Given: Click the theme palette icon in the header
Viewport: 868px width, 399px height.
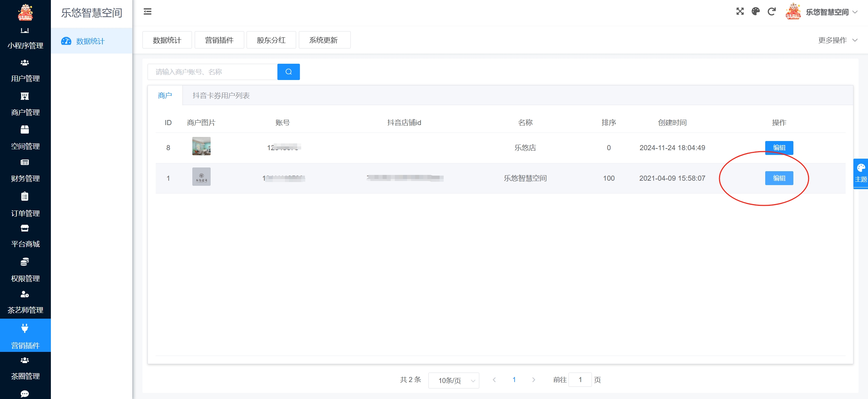Looking at the screenshot, I should 756,11.
